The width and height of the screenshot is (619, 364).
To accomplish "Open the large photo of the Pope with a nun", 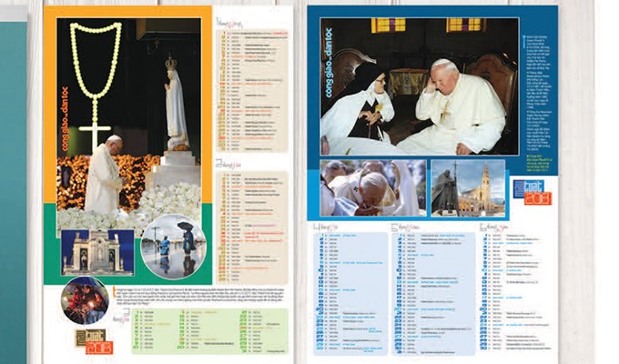I will [x=420, y=86].
